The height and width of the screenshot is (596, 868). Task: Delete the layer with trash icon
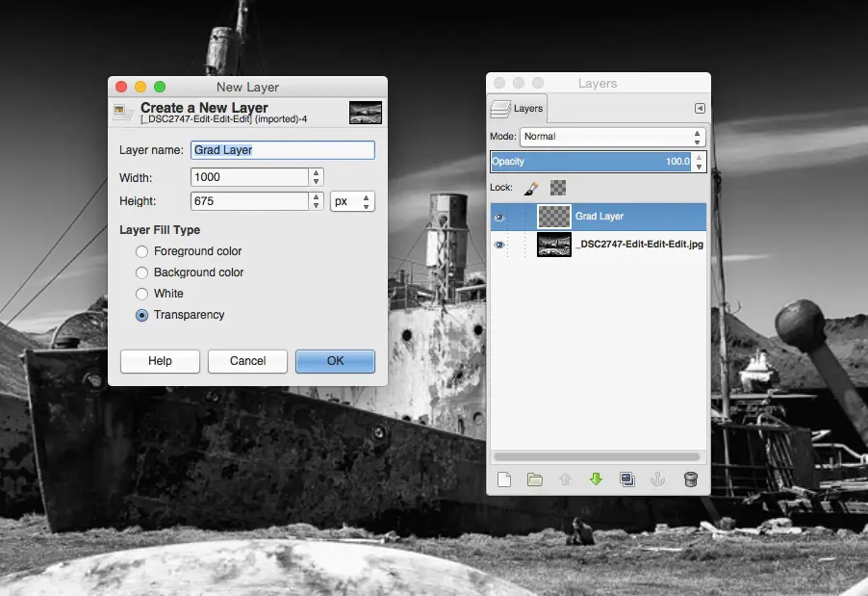point(690,479)
